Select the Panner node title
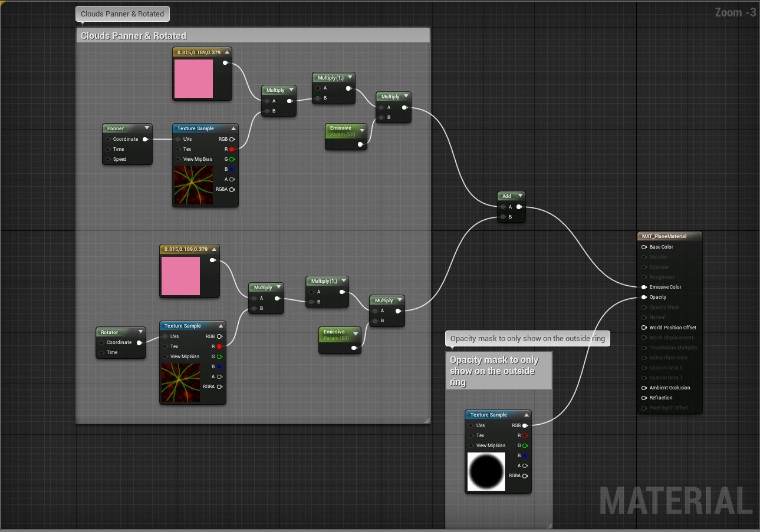This screenshot has width=760, height=532. (x=116, y=128)
